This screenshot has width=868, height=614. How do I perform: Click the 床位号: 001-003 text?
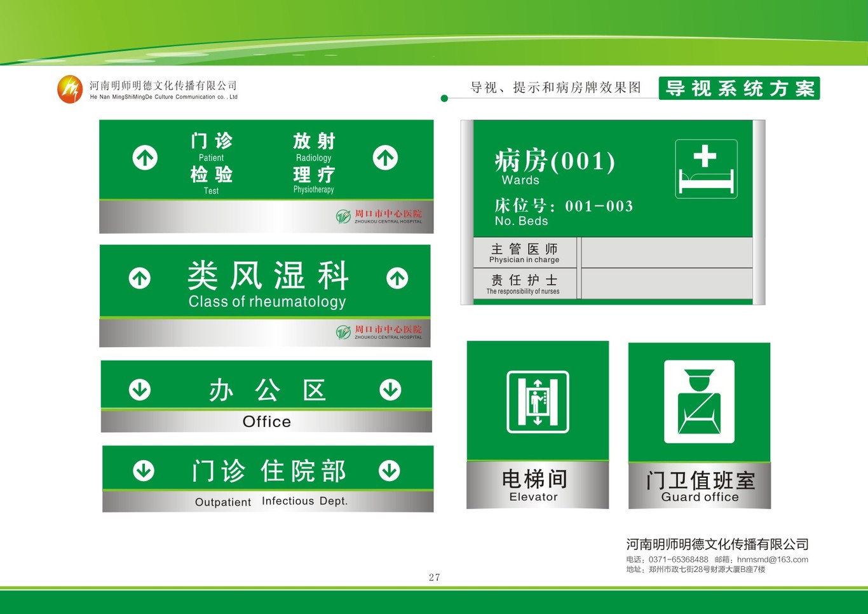tap(564, 206)
